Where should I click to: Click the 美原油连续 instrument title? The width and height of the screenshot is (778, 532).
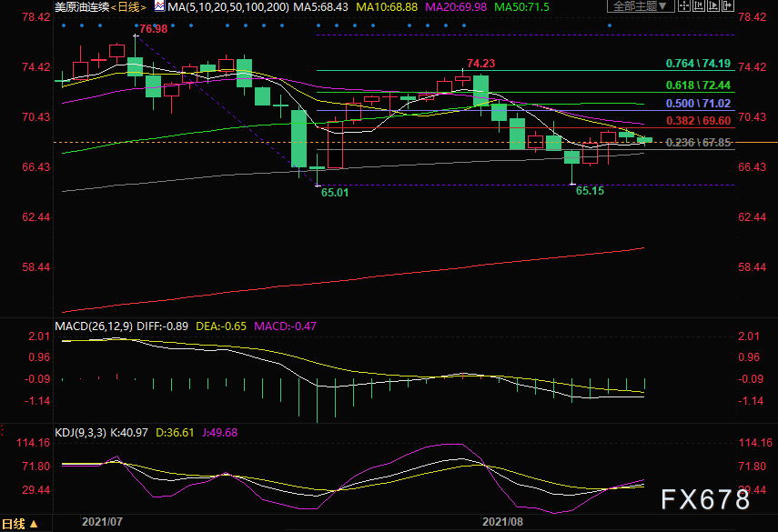click(82, 7)
